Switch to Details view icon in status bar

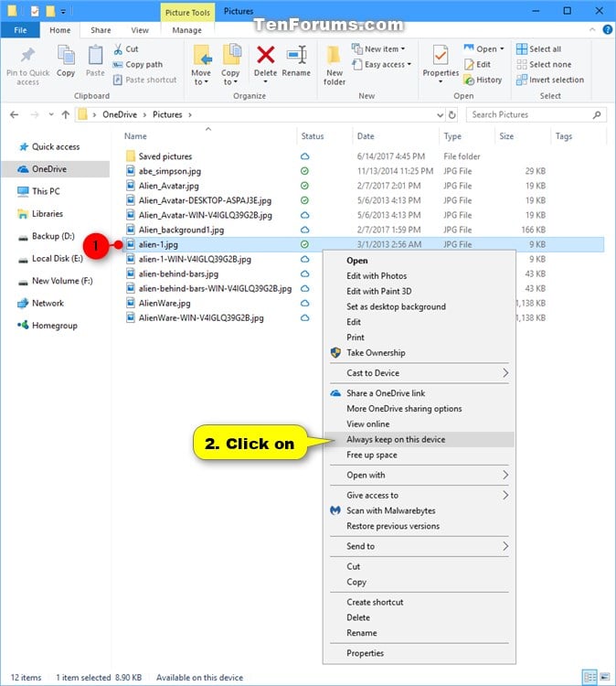point(589,677)
